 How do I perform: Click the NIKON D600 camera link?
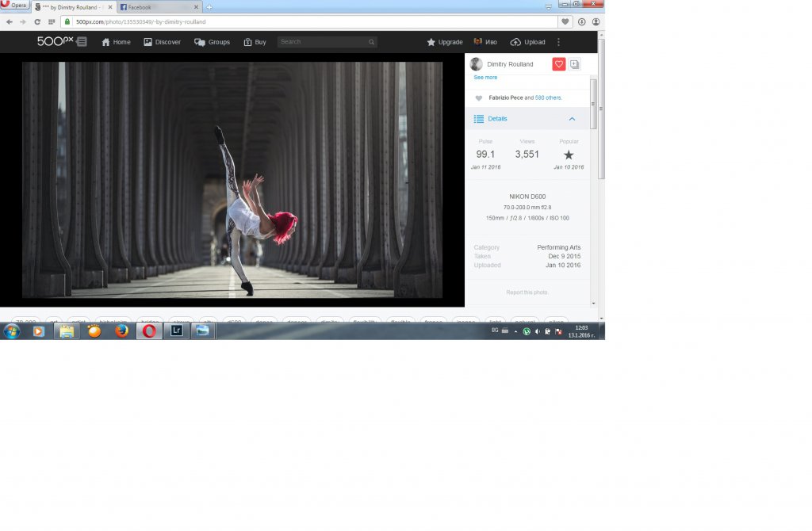coord(527,197)
